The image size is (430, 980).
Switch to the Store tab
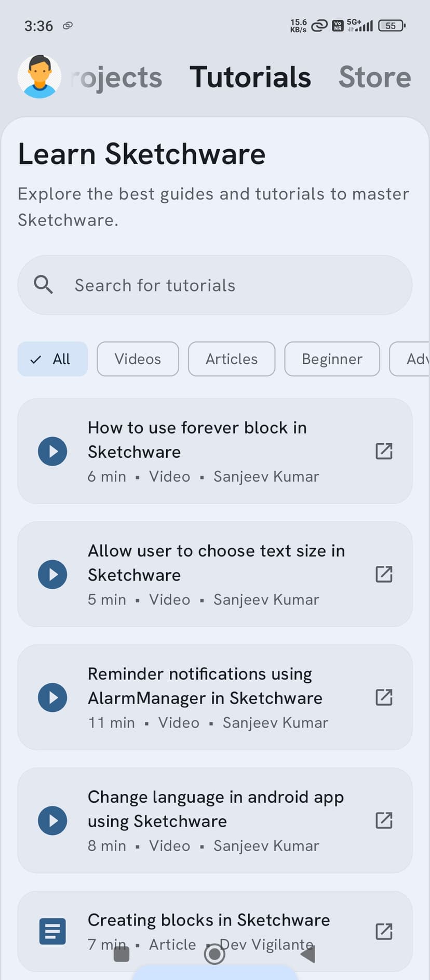(374, 77)
